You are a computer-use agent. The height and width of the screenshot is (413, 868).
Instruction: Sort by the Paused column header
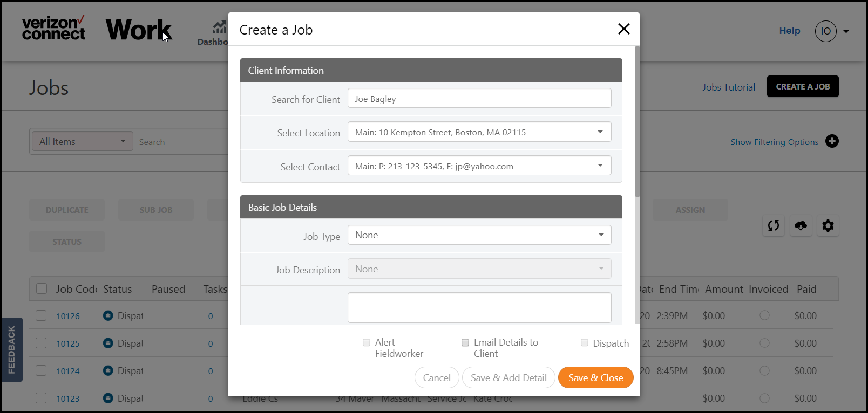(168, 289)
